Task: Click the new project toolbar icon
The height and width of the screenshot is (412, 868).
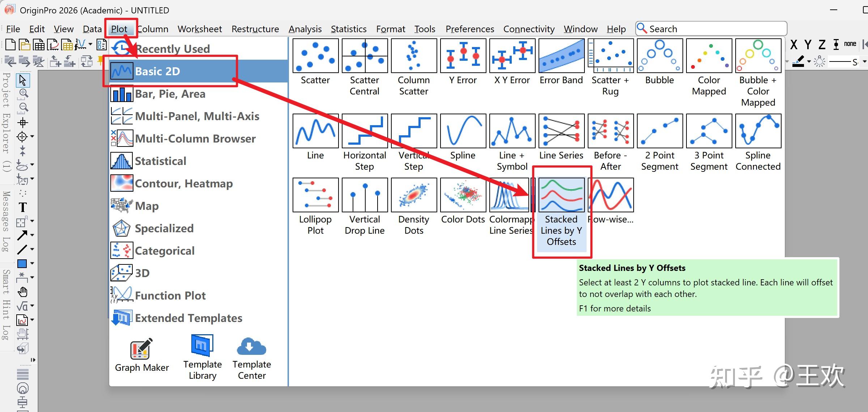Action: pos(10,44)
